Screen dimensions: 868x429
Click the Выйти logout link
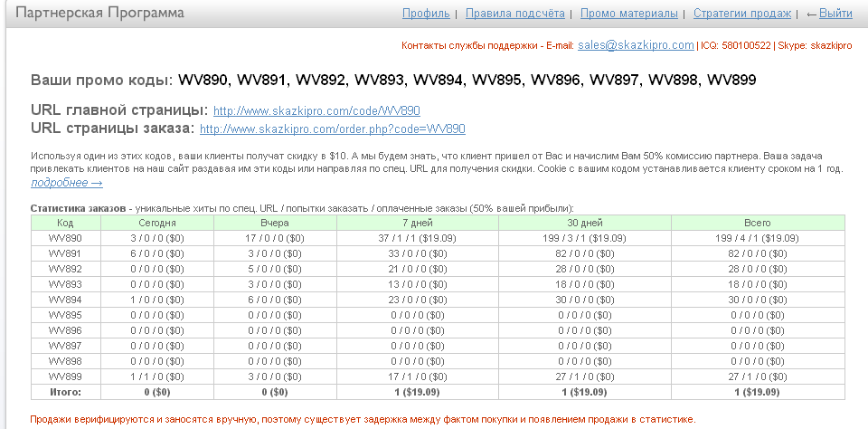click(x=835, y=14)
